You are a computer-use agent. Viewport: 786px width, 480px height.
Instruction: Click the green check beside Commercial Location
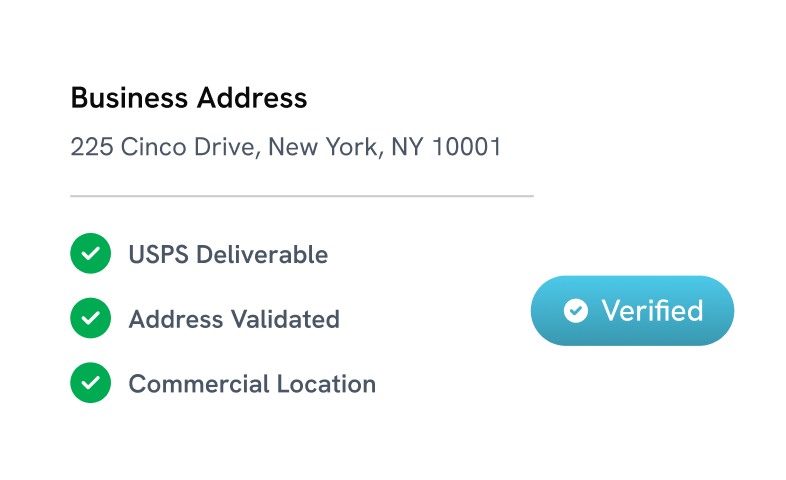tap(90, 383)
